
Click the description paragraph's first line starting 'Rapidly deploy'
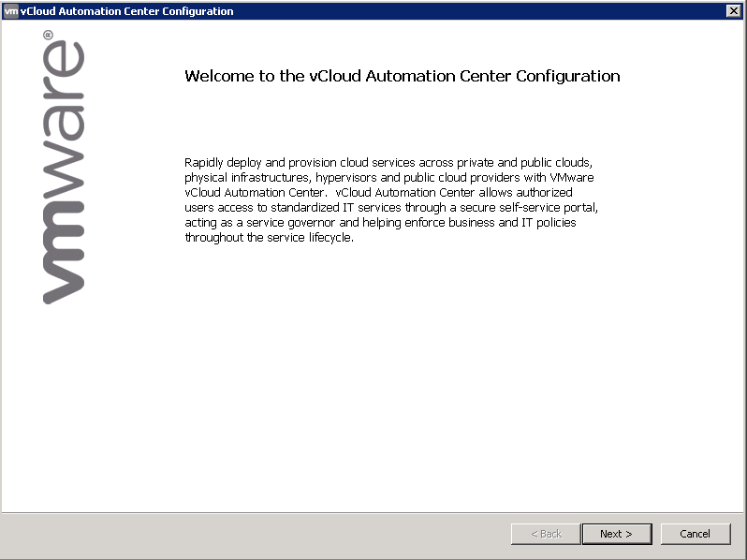coord(388,162)
